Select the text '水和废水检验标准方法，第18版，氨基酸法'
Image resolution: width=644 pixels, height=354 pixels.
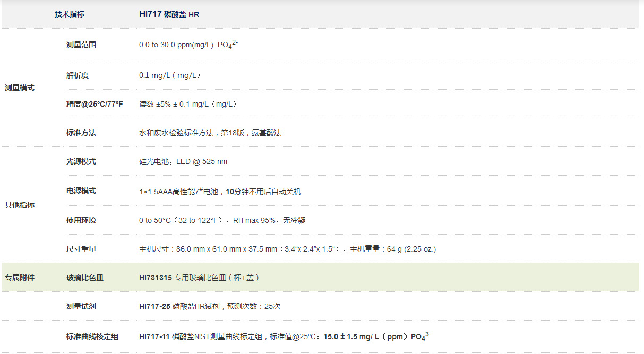tap(210, 133)
